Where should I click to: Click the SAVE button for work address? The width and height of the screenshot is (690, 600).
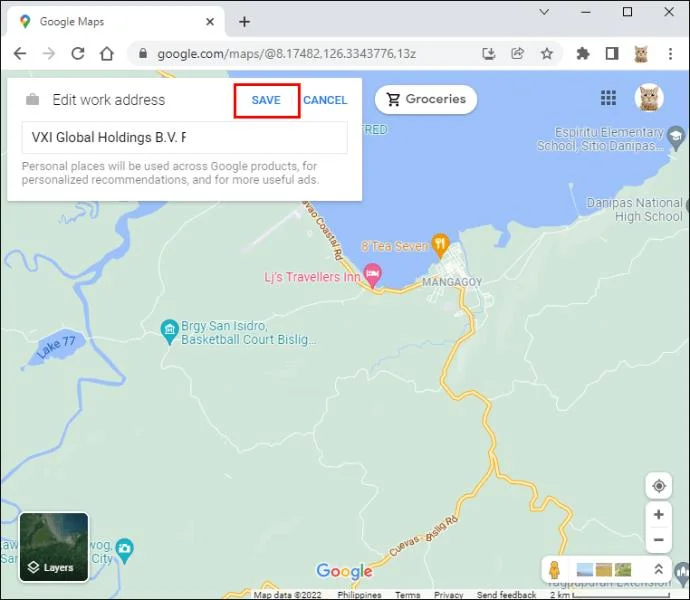tap(267, 100)
